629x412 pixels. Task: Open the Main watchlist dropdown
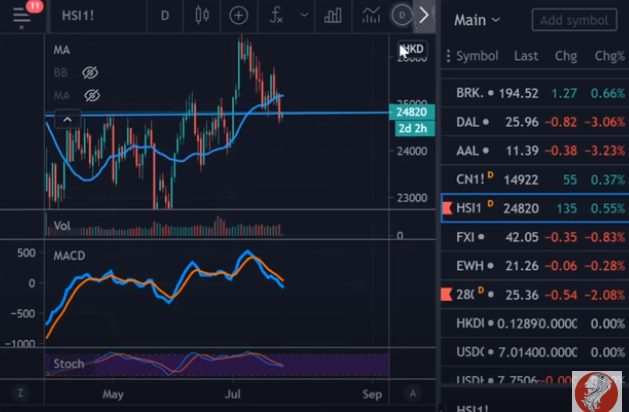(x=477, y=20)
